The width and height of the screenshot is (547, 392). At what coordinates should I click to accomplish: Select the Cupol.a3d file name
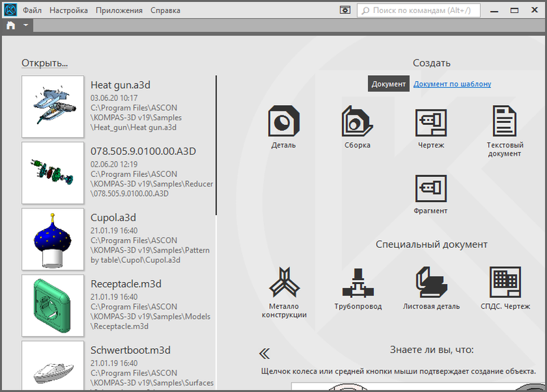click(113, 218)
